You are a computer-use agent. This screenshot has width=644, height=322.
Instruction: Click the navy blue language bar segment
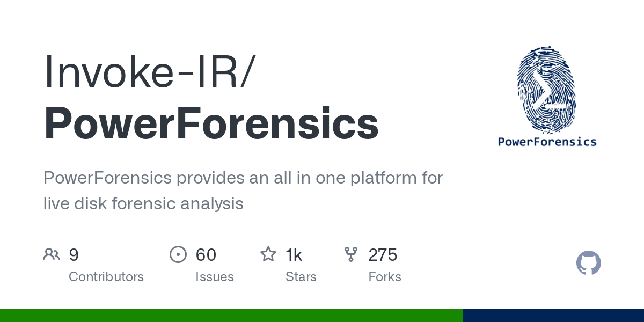point(553,316)
